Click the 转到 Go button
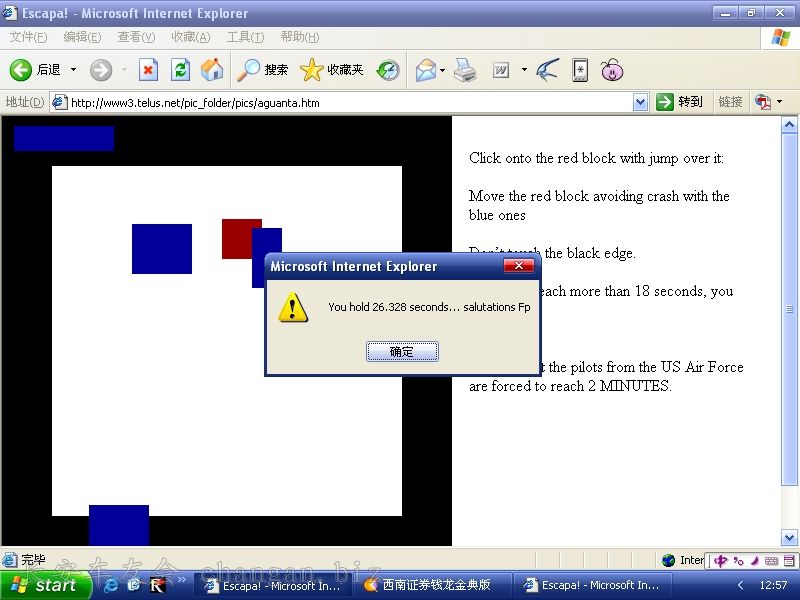The width and height of the screenshot is (800, 600). [680, 102]
